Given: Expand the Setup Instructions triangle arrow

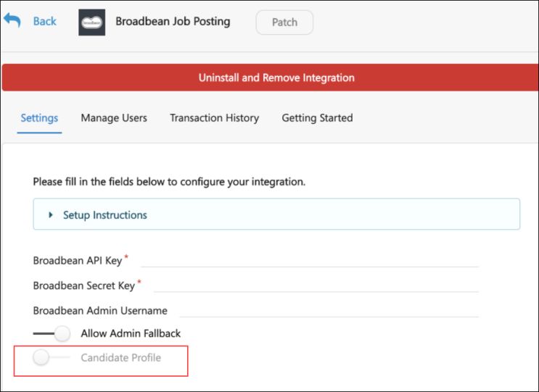Looking at the screenshot, I should tap(51, 215).
